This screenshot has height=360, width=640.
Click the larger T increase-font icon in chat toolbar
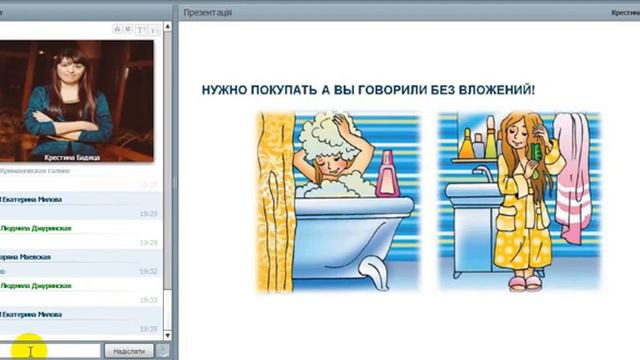click(140, 30)
